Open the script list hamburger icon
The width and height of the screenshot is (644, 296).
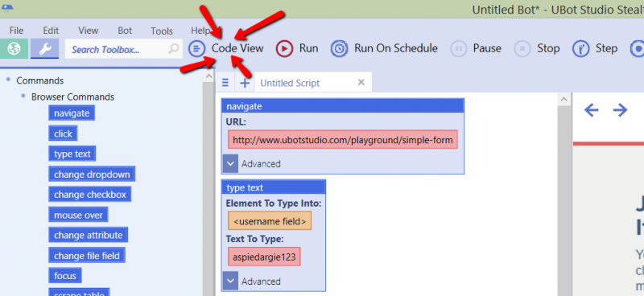pos(225,83)
